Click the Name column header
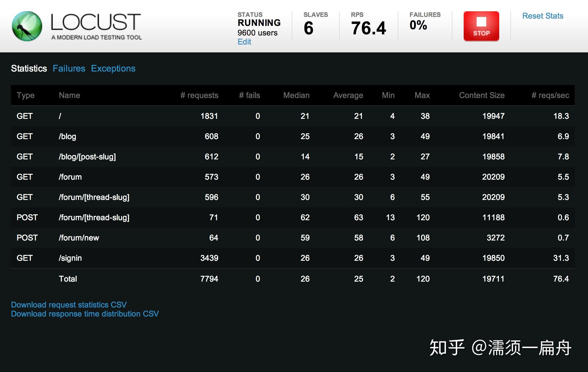This screenshot has height=372, width=588. pos(69,95)
